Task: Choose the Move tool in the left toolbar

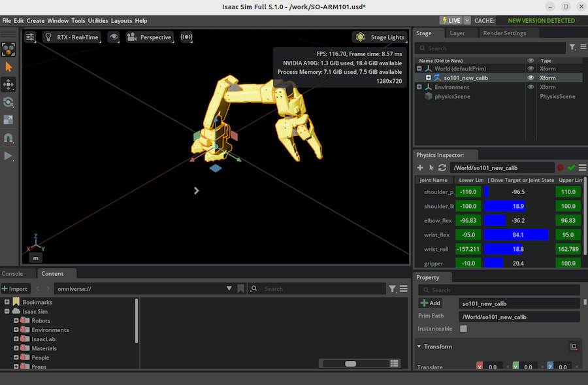Action: pos(8,84)
